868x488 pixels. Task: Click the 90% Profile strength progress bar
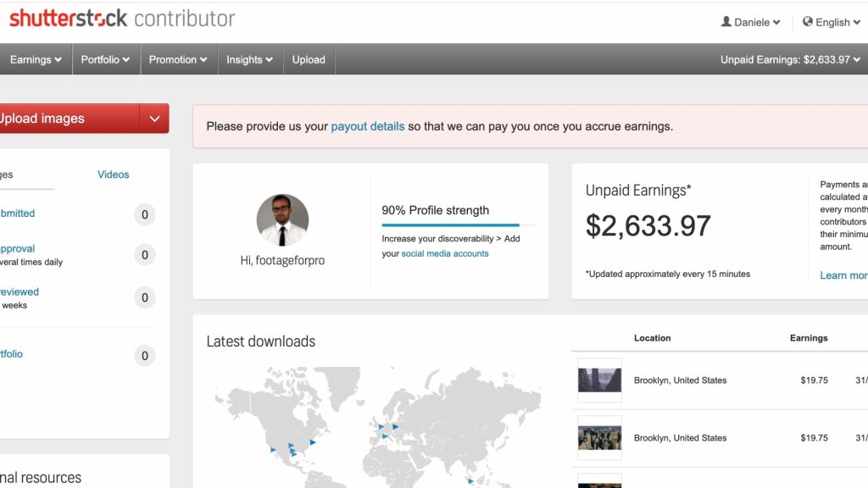pos(459,225)
